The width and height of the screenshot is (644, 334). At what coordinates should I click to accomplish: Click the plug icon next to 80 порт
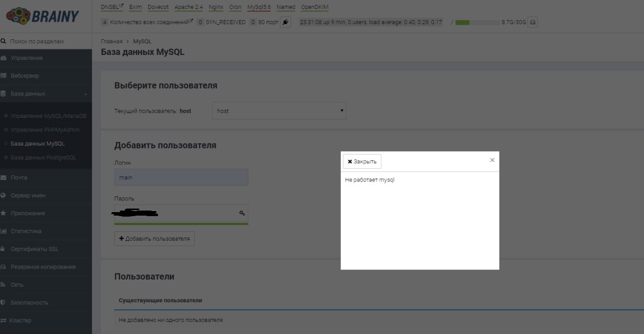285,22
